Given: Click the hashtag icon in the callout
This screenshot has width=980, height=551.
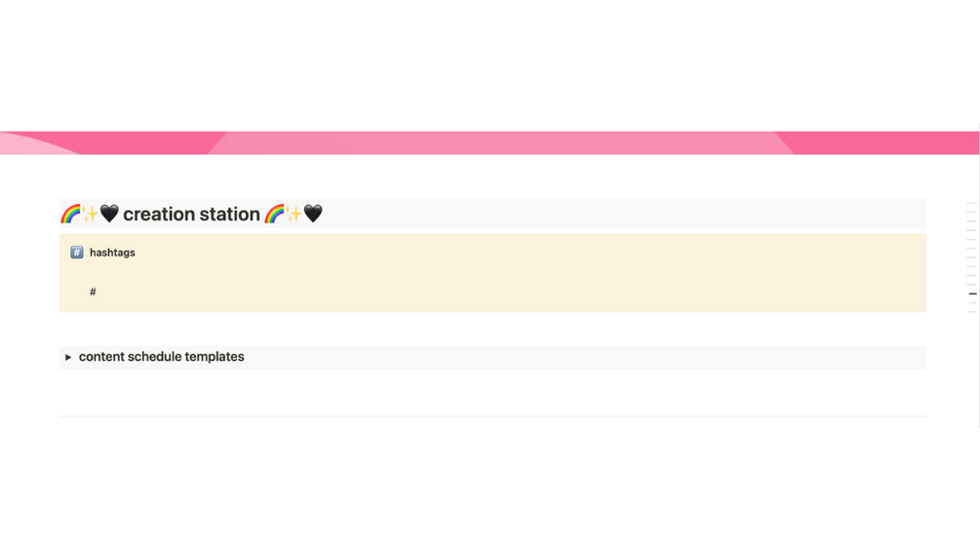Looking at the screenshot, I should pos(76,253).
